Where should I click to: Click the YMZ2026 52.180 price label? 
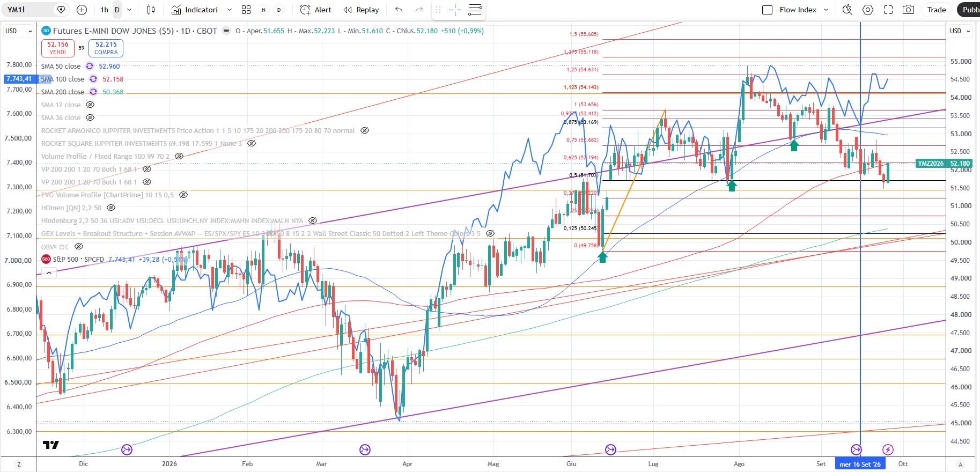pyautogui.click(x=944, y=164)
